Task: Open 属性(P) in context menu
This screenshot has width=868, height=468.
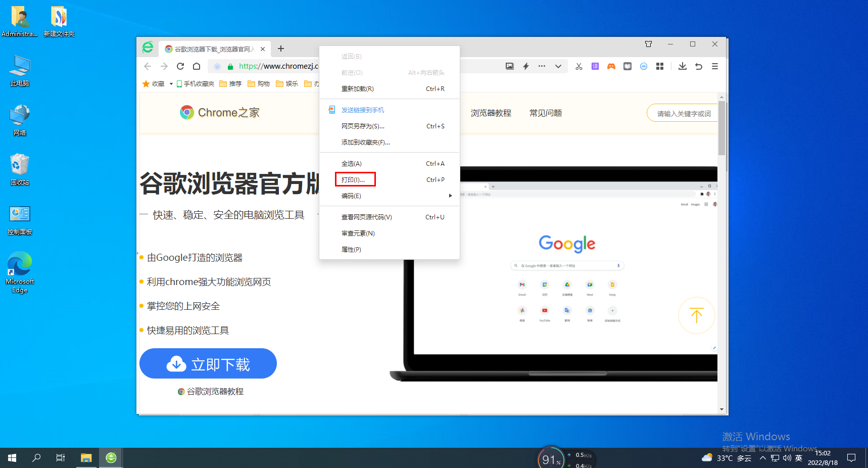Action: click(390, 249)
